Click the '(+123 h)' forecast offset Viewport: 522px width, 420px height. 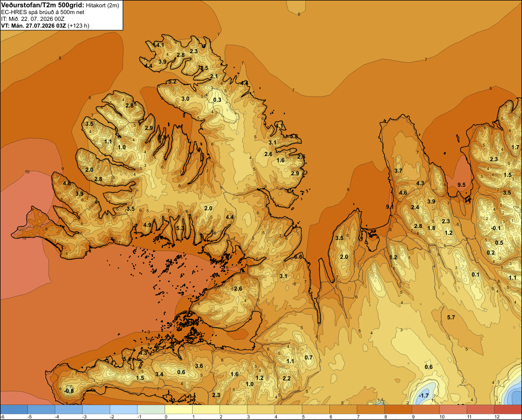click(78, 26)
